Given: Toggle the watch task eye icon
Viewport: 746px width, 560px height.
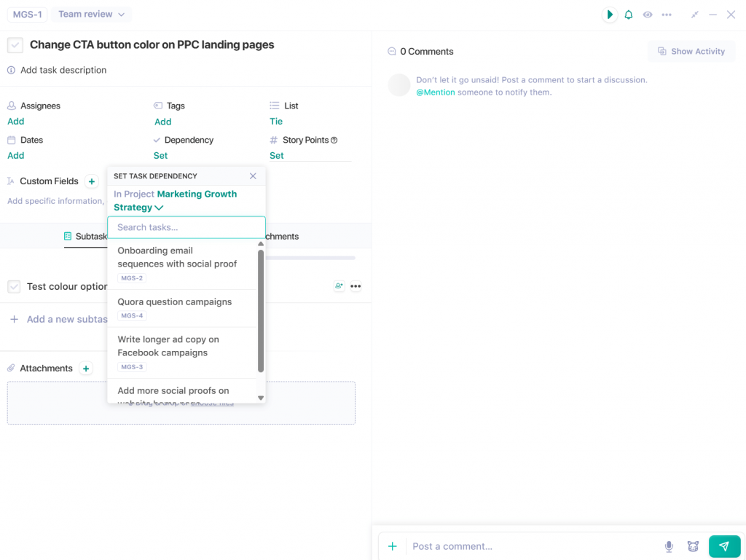Looking at the screenshot, I should pos(648,15).
